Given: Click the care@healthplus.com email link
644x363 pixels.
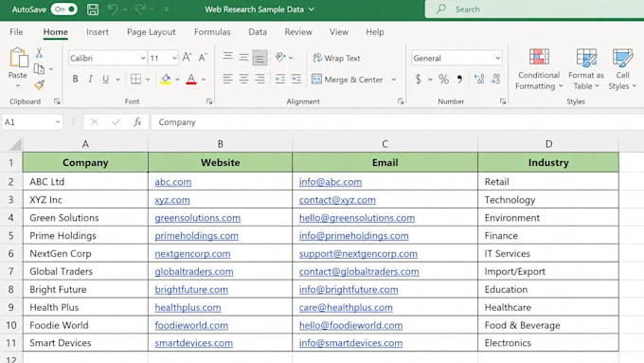Looking at the screenshot, I should tap(346, 307).
